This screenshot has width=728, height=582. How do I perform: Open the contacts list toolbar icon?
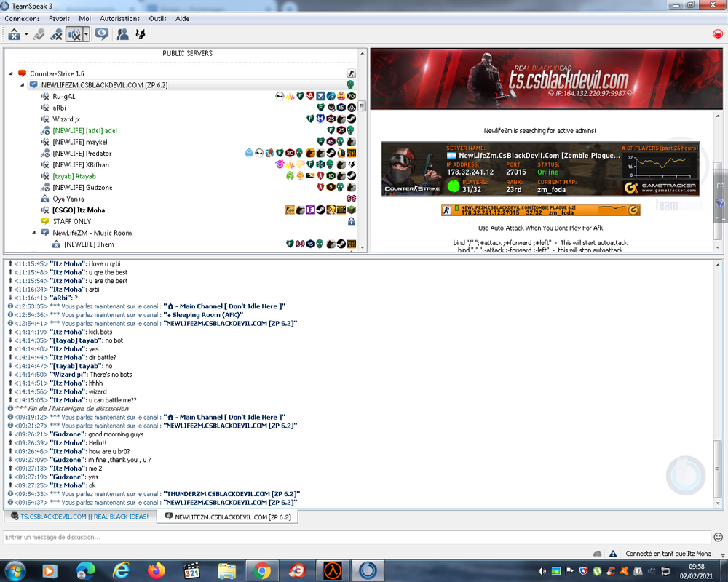coord(122,34)
